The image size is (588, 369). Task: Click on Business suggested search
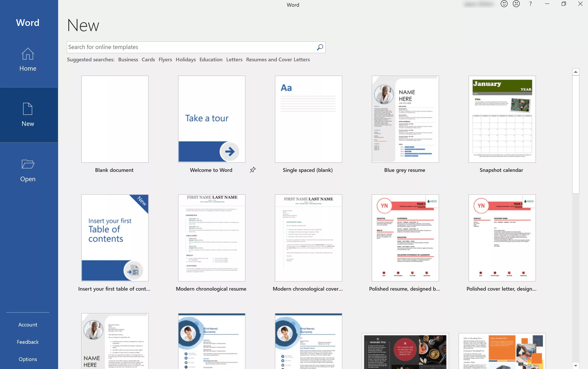click(x=128, y=60)
